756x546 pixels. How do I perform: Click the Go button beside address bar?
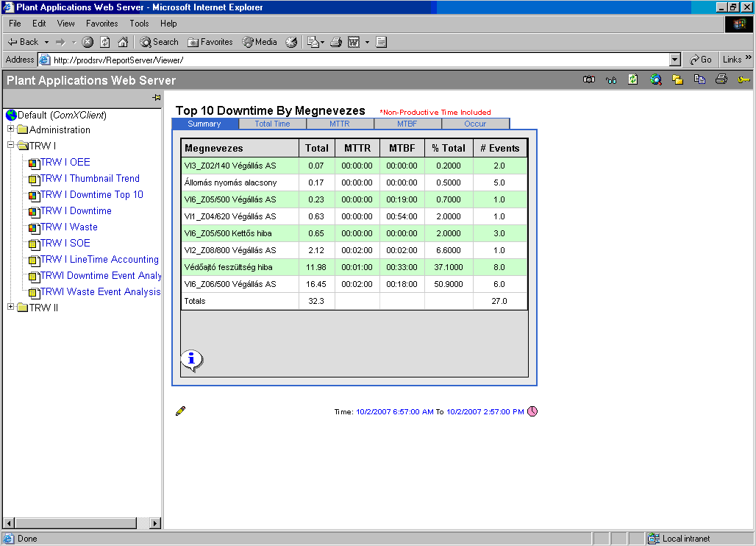pyautogui.click(x=701, y=60)
